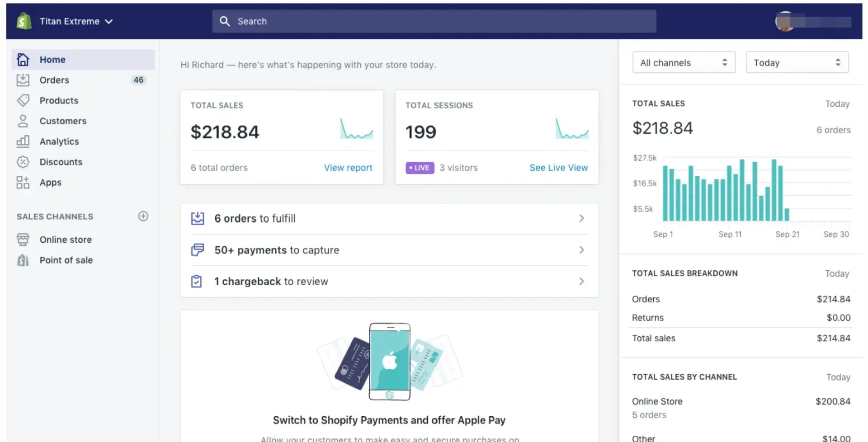Open the 1 chargeback to review row
Viewport: 868px width, 442px height.
coord(389,281)
